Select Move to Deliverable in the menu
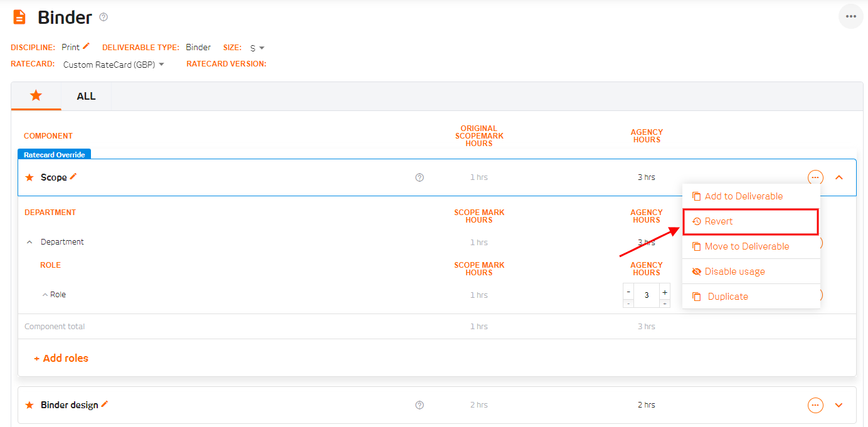This screenshot has height=427, width=868. [x=751, y=246]
